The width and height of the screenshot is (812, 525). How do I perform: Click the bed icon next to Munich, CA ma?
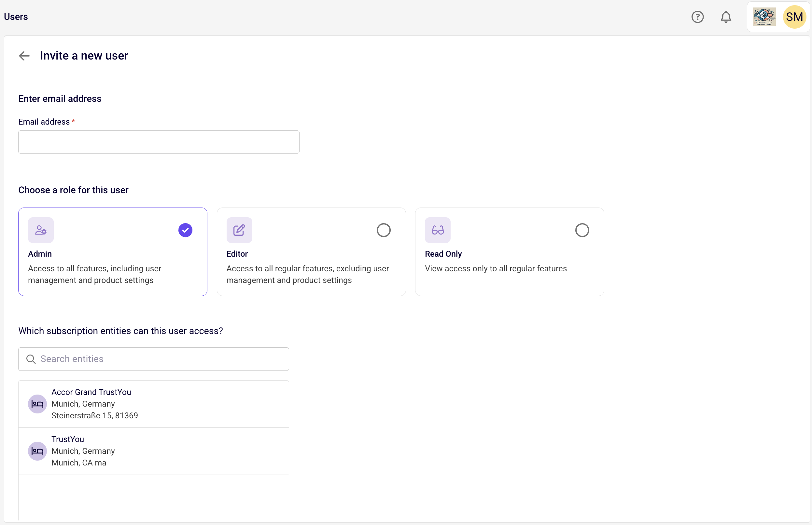click(37, 451)
